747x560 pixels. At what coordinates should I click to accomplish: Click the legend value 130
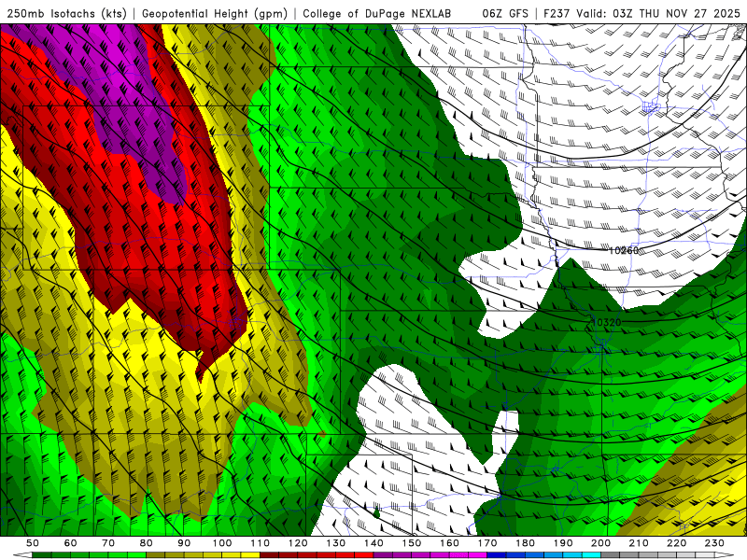[336, 543]
